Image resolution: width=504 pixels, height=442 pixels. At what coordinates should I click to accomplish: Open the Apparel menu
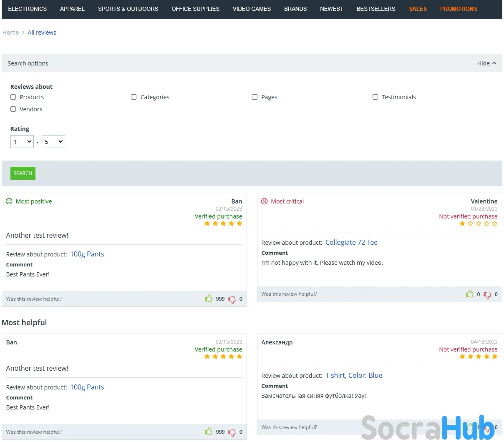[x=72, y=9]
